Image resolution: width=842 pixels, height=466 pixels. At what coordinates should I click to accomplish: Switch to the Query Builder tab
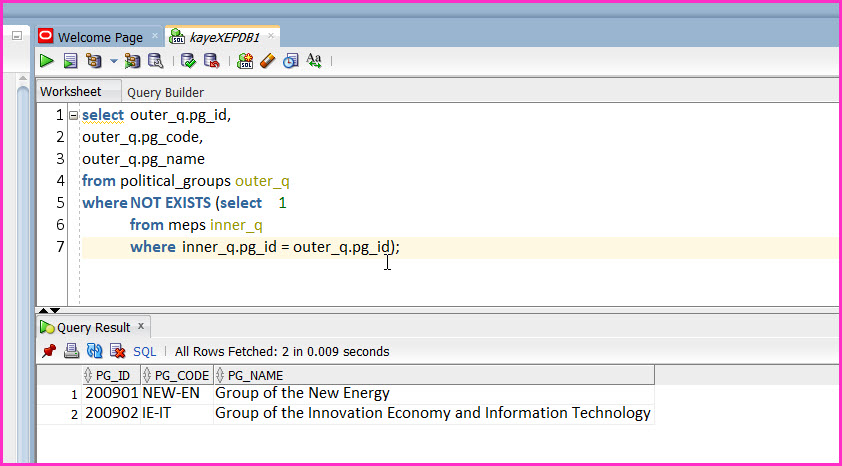click(165, 92)
